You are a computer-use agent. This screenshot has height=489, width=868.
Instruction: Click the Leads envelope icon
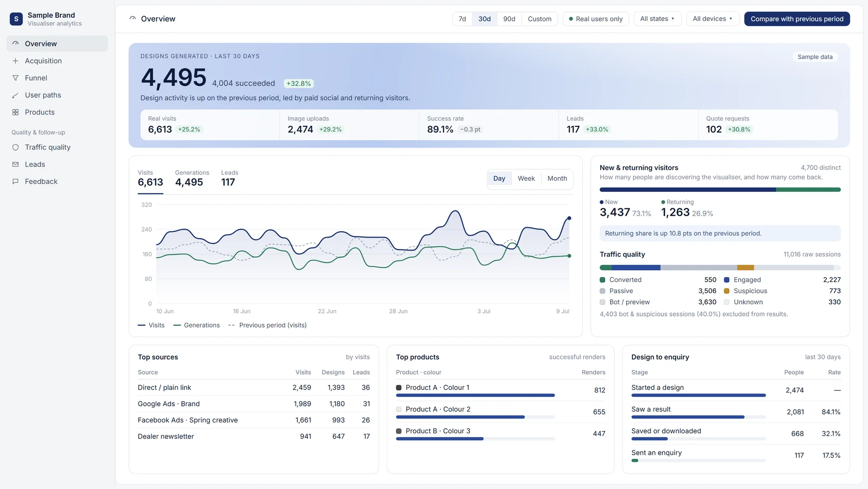pos(16,164)
